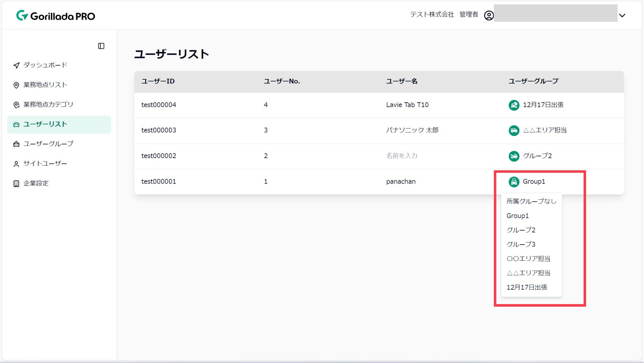Click the ユーザー名 column header
The image size is (644, 363).
point(402,81)
